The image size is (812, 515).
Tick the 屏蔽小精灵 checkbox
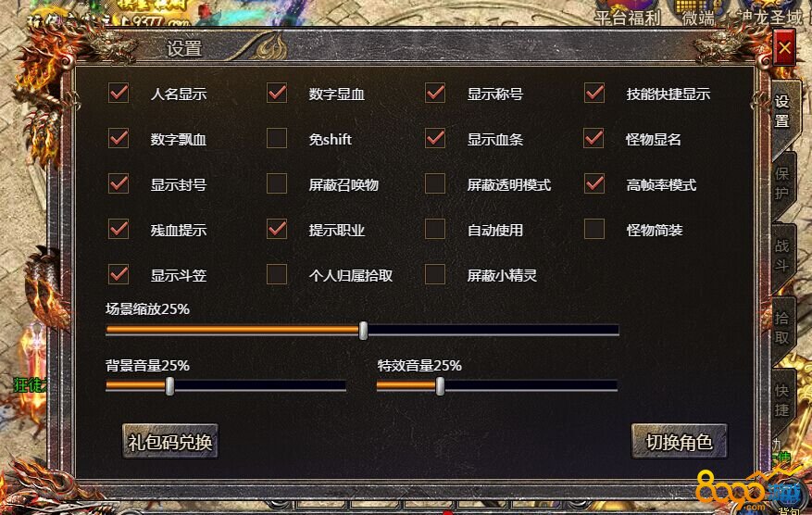click(435, 274)
